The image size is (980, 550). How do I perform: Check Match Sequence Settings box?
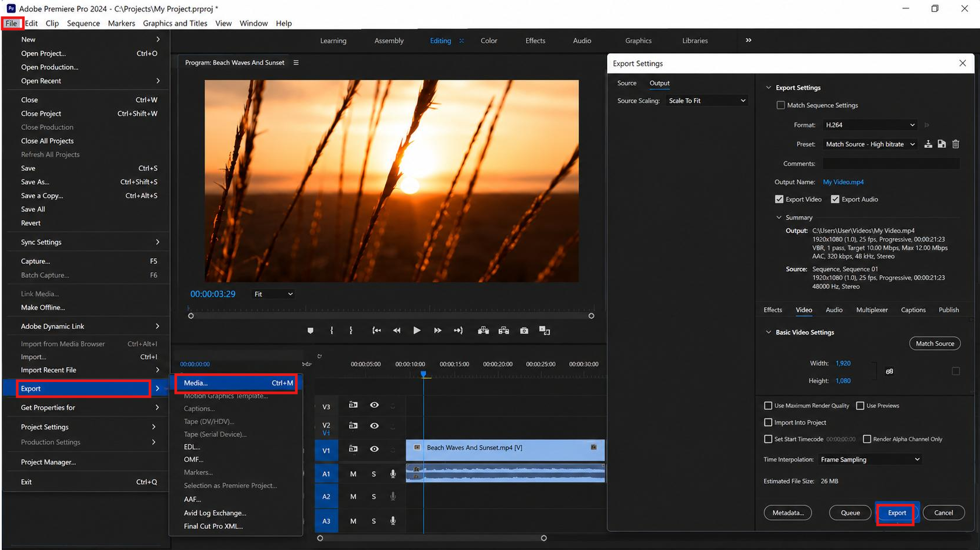pos(780,105)
